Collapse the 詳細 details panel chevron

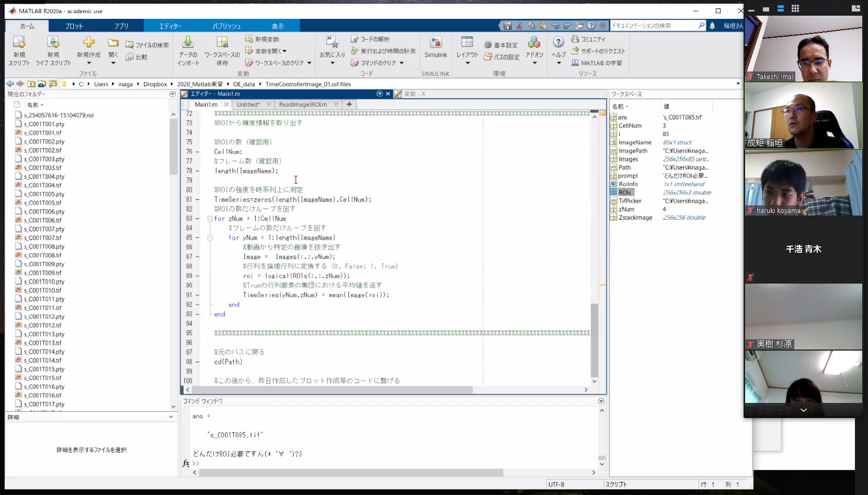click(x=171, y=417)
